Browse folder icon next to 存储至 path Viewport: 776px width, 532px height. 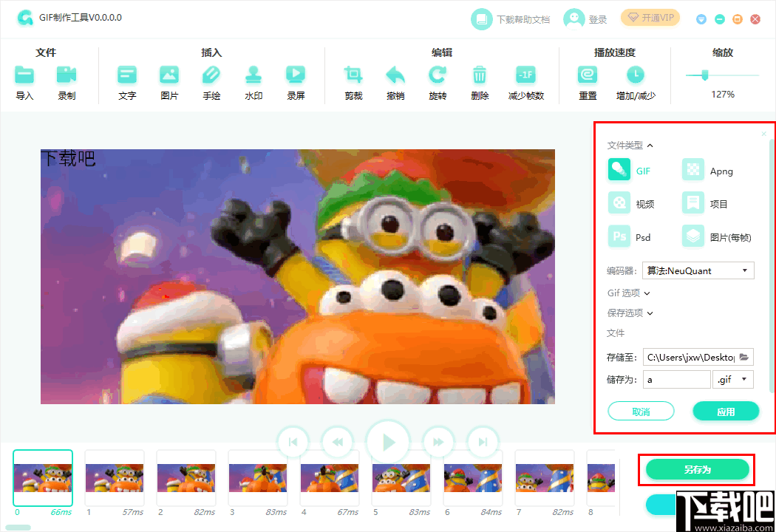click(743, 357)
